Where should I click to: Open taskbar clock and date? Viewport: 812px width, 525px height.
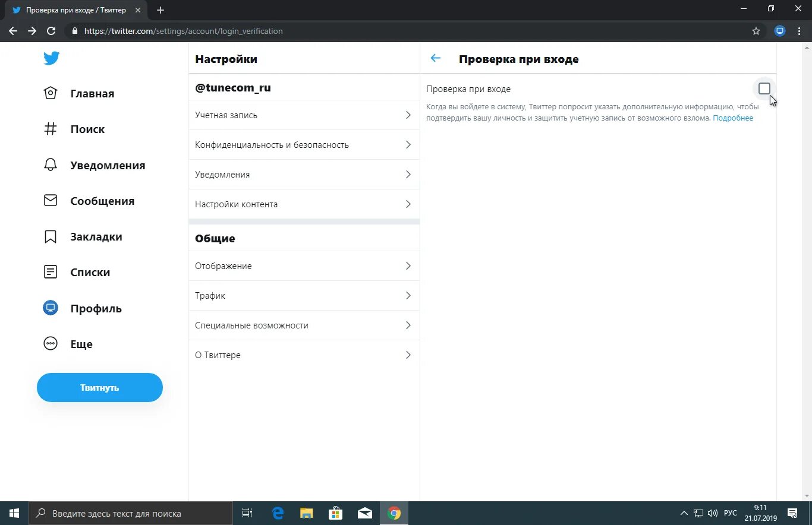(760, 513)
